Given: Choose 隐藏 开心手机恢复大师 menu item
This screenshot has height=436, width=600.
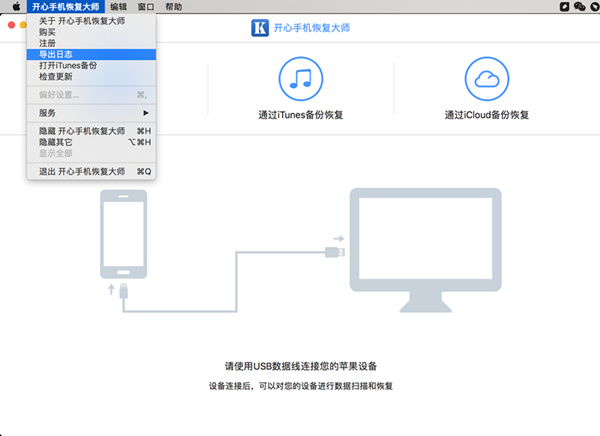Looking at the screenshot, I should 91,131.
